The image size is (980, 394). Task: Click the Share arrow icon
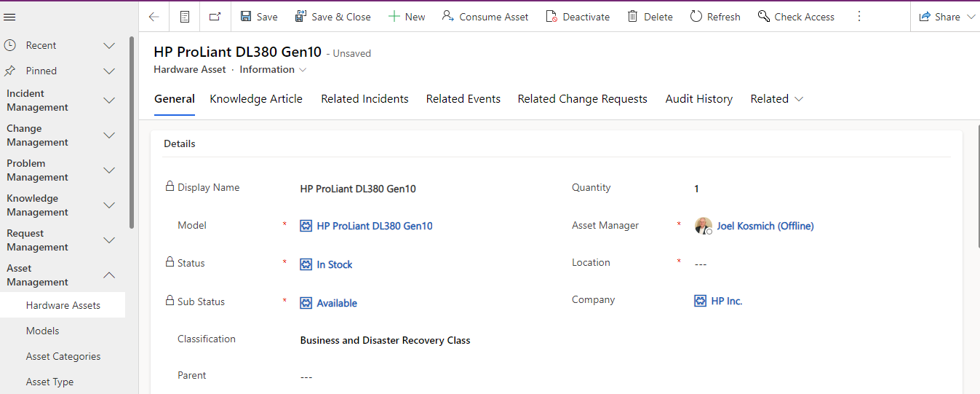tap(925, 17)
